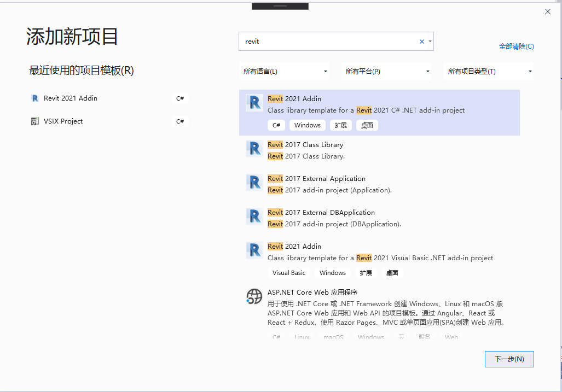Click the Revit 2017 add-in project (Application) description

coord(330,190)
